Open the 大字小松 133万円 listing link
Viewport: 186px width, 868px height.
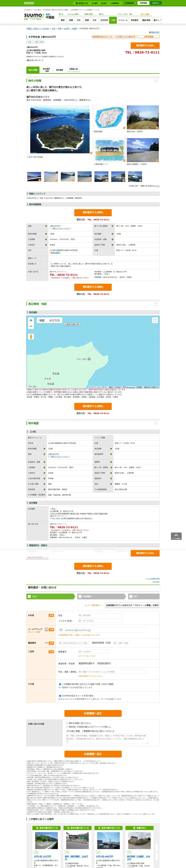pos(43,856)
